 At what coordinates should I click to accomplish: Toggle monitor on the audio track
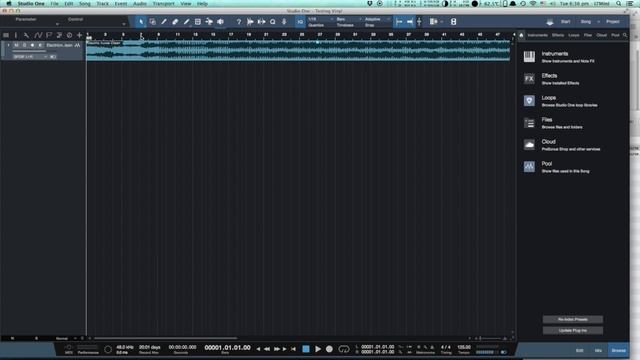tap(40, 45)
